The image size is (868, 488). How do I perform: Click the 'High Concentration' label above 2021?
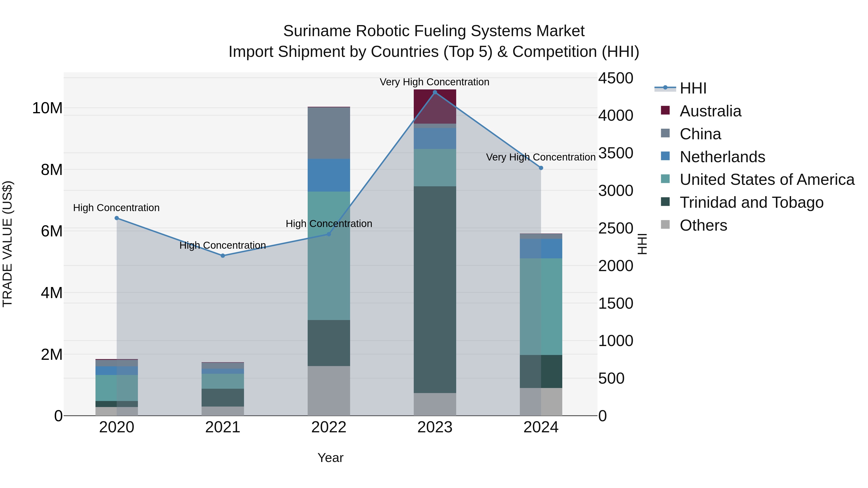pos(223,245)
